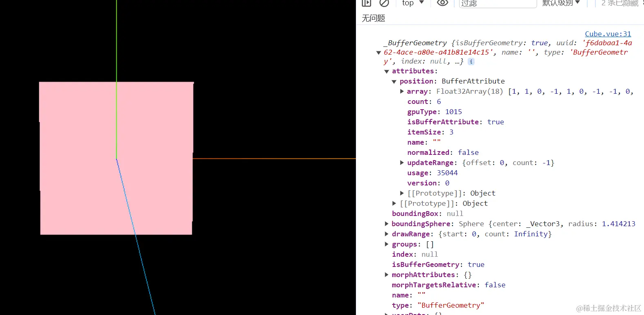Viewport: 644px width, 315px height.
Task: Open the 默认级别 log level dropdown
Action: click(x=561, y=3)
